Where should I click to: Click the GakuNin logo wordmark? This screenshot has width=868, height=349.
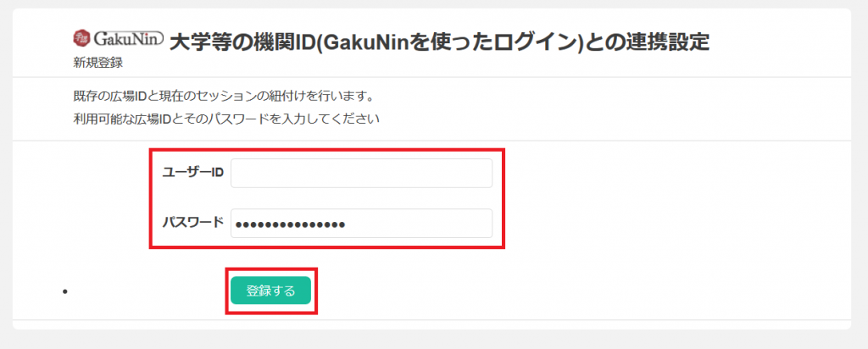[x=127, y=39]
